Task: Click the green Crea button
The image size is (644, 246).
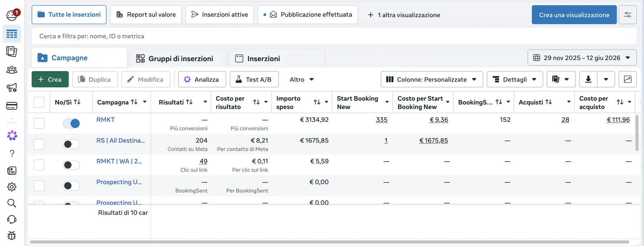Action: coord(50,80)
